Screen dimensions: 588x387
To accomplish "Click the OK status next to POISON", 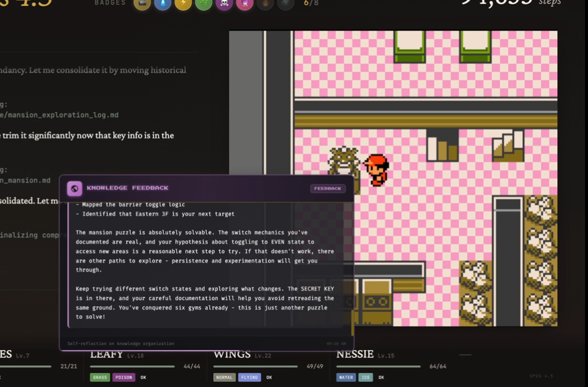I will click(x=143, y=378).
